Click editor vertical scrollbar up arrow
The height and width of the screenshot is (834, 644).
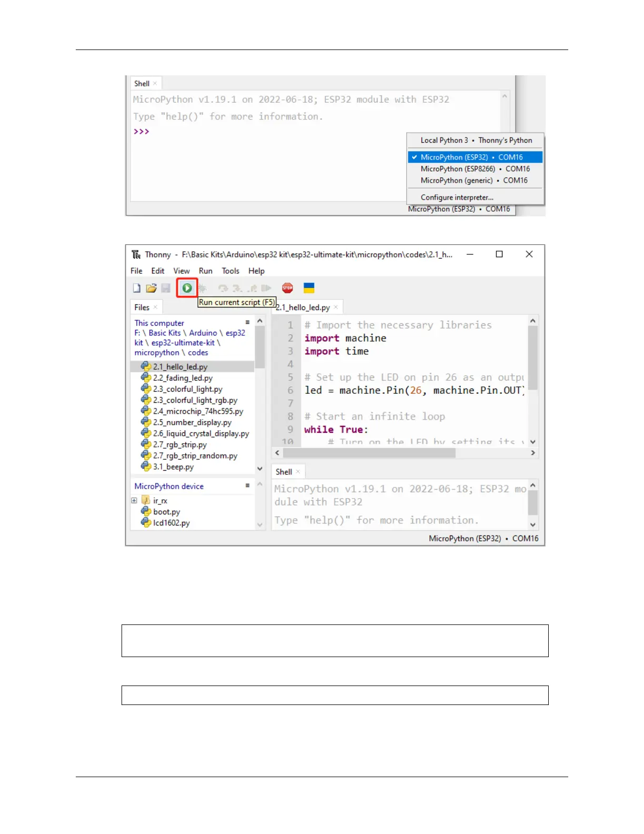[533, 320]
